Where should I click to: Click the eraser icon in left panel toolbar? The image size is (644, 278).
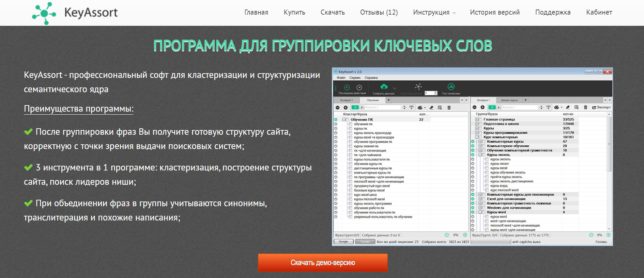pyautogui.click(x=431, y=108)
